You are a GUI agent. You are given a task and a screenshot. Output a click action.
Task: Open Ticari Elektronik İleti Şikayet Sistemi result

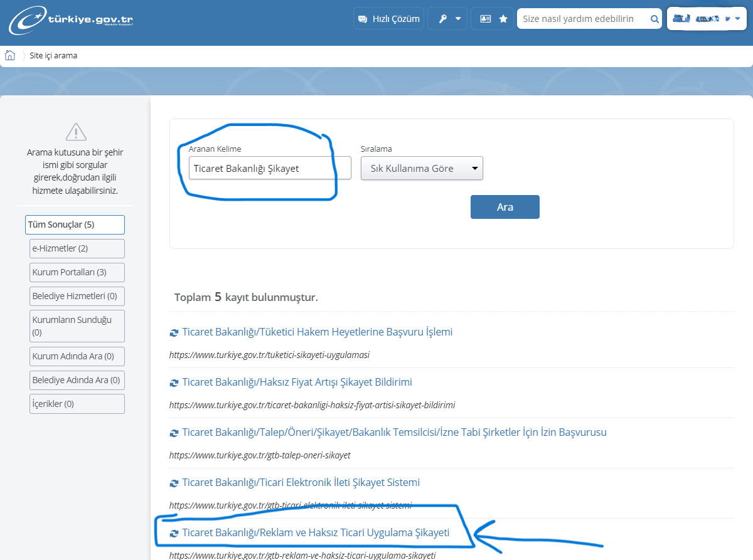click(301, 482)
